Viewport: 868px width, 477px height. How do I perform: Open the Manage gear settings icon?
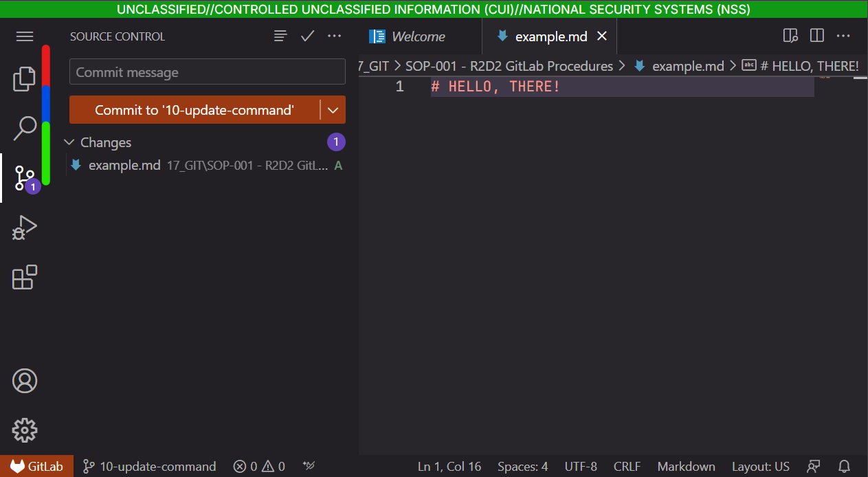coord(25,430)
